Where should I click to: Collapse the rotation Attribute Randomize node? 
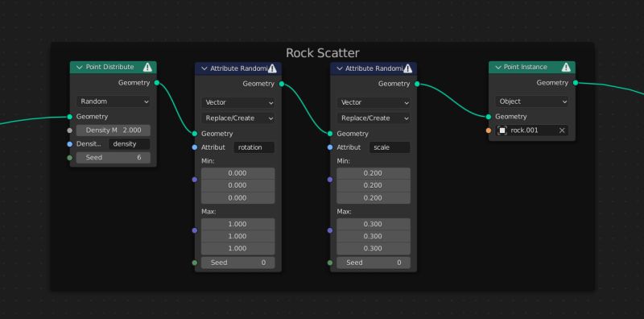pos(204,68)
